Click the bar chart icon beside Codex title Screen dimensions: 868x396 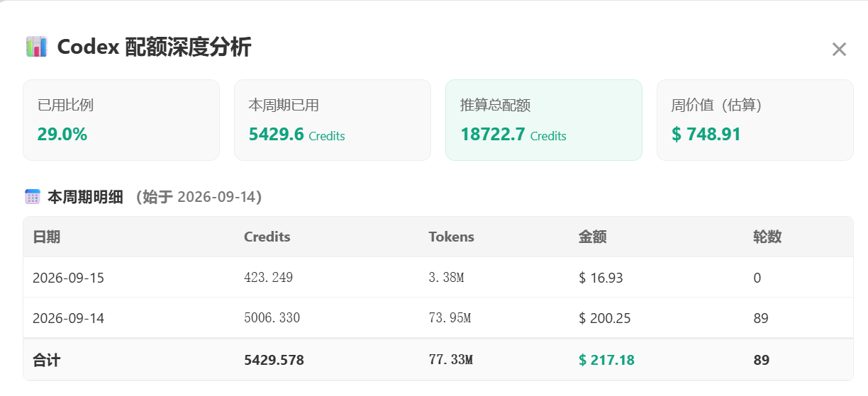tap(36, 47)
